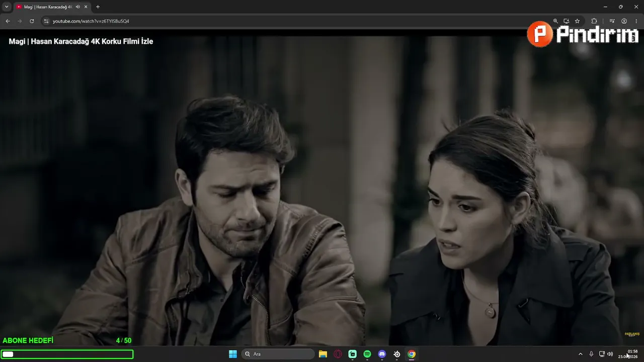Viewport: 644px width, 362px height.
Task: Open the Chrome profile menu
Action: 624,21
